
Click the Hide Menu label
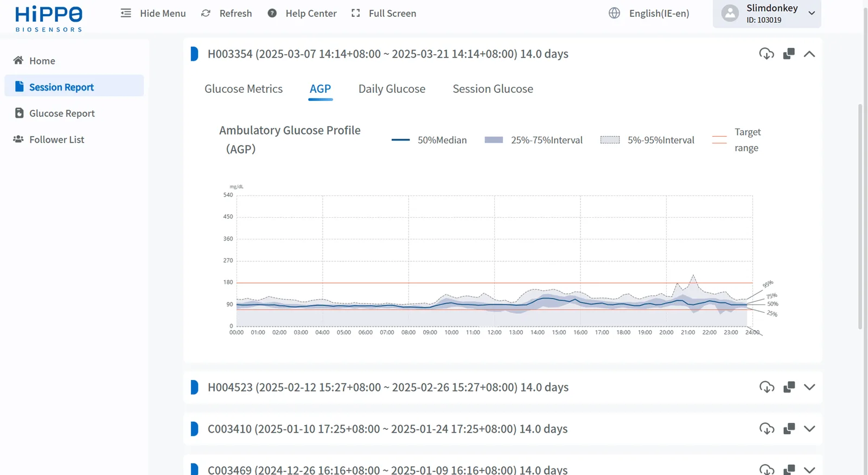[163, 14]
